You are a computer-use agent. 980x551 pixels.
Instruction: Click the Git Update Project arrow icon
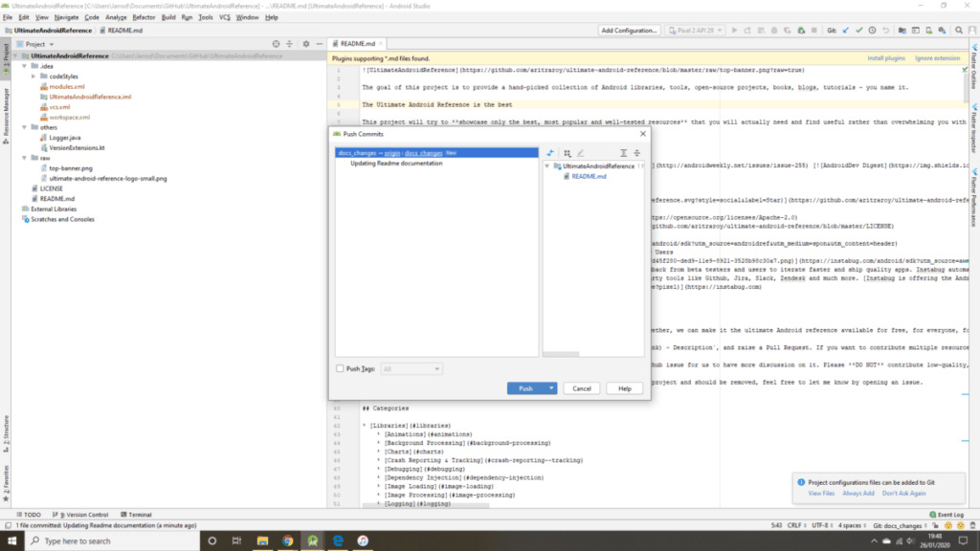pos(845,31)
